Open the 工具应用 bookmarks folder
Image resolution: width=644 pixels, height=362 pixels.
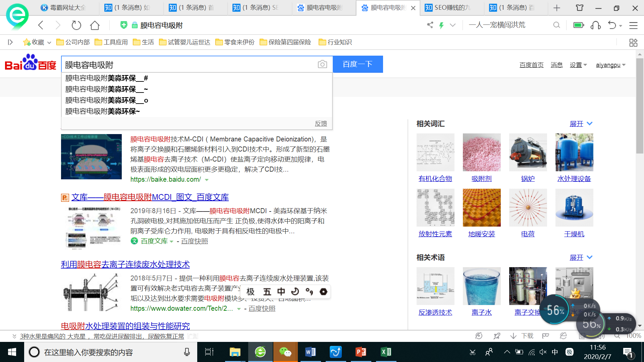[111, 42]
